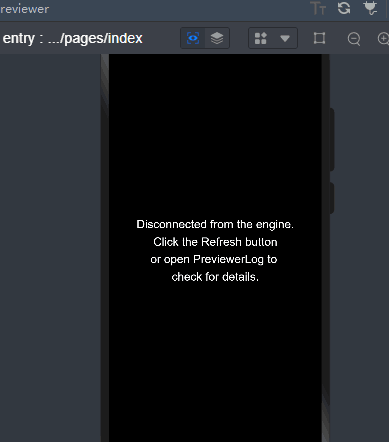Click the 'Disconnected from the engine.' message
The image size is (389, 442).
[215, 224]
